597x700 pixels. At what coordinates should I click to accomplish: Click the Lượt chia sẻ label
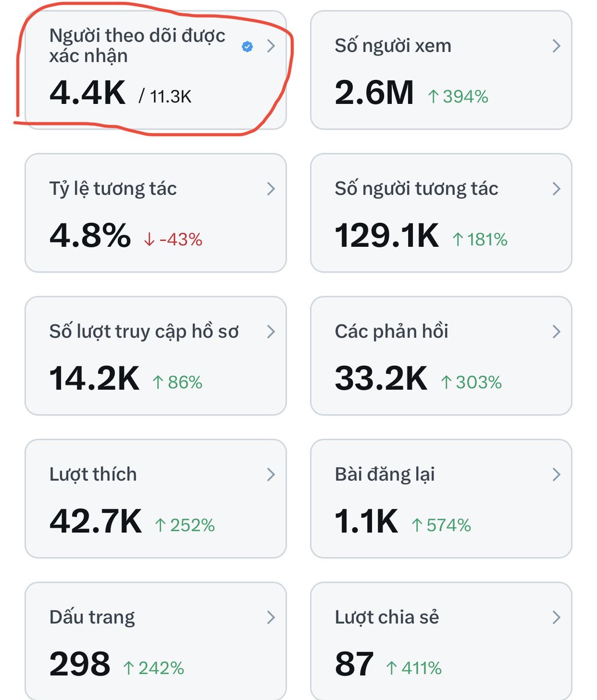[x=387, y=617]
